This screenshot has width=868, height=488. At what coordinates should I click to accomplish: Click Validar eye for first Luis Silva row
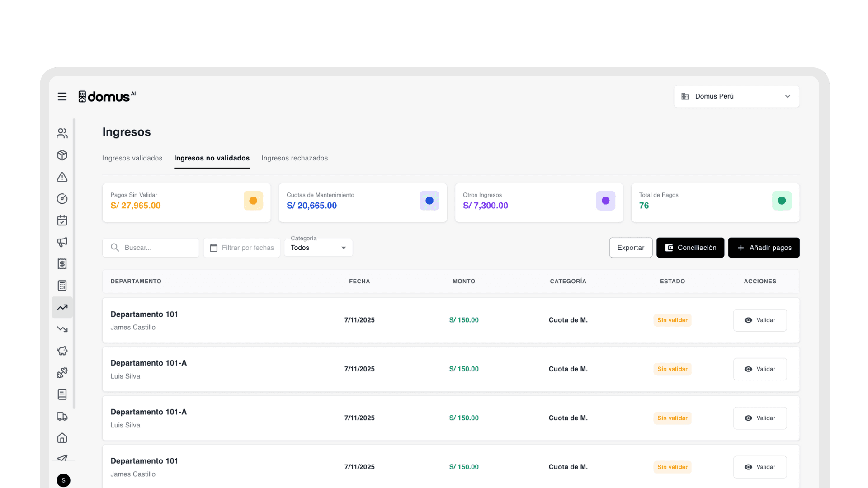click(x=759, y=369)
